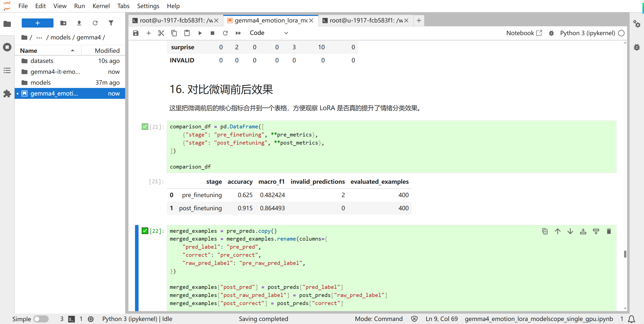Interrupt the kernel with stop button

click(x=212, y=33)
